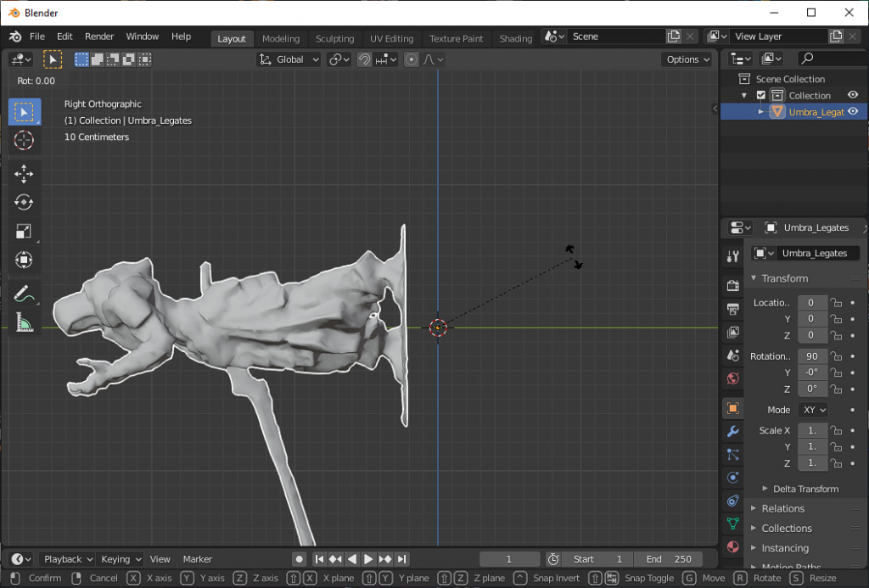Open the rotation Mode dropdown showing XY
Screen dimensions: 869x588
tap(813, 409)
